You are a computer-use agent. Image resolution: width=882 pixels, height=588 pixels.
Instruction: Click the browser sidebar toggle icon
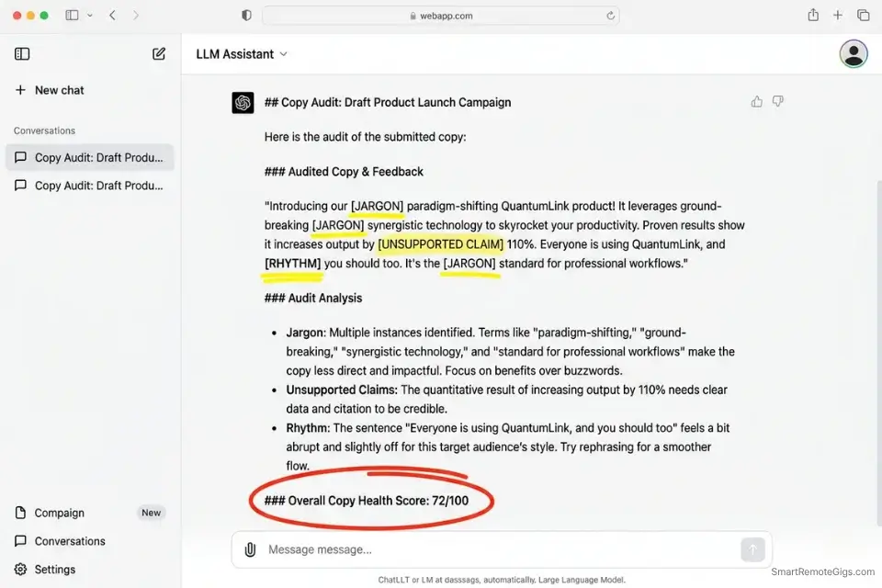tap(72, 16)
